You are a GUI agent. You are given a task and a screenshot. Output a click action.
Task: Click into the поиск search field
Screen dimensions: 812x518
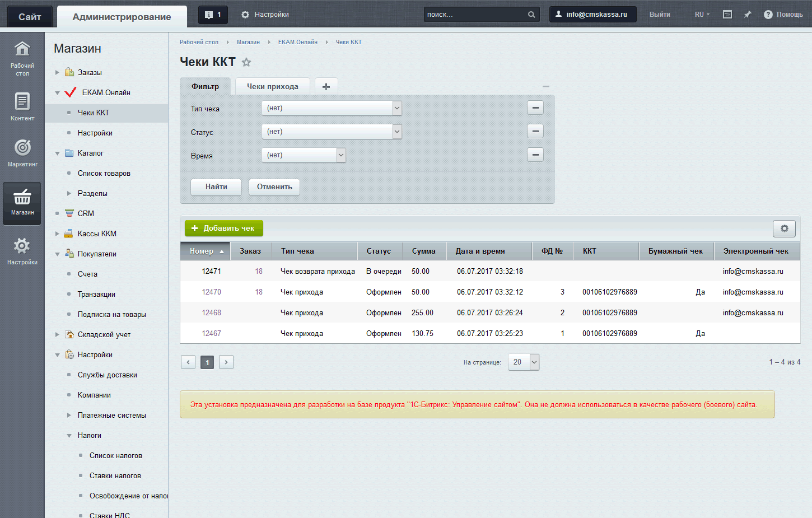(x=475, y=15)
